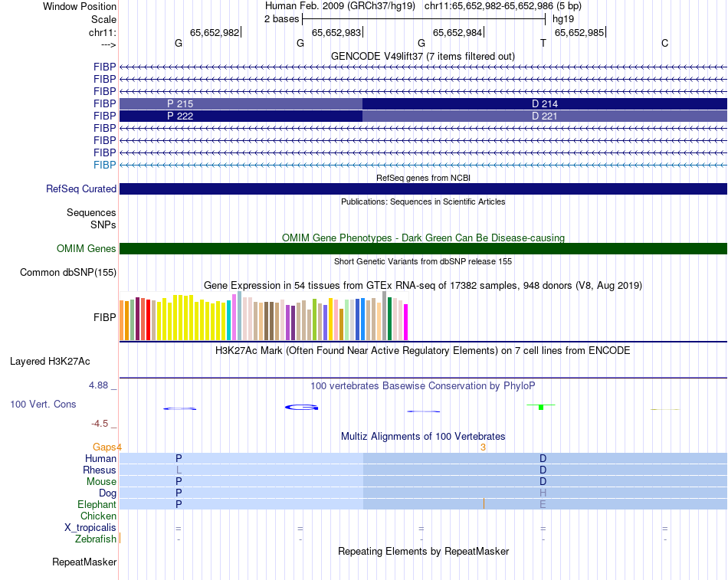Viewport: 728px width, 580px height.
Task: Click the RefSeq Curated track label
Action: [81, 188]
